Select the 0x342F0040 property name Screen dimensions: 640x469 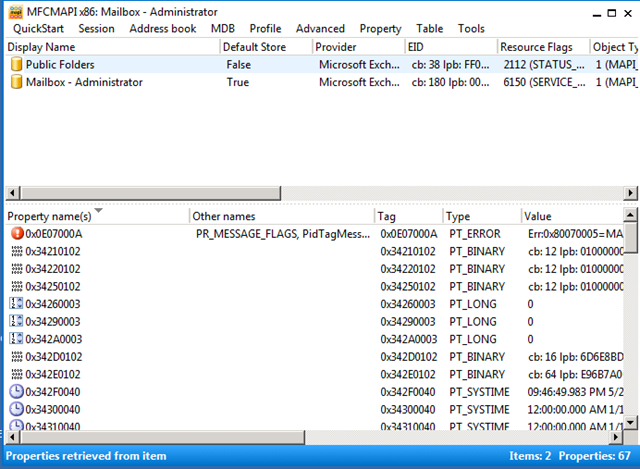(53, 392)
